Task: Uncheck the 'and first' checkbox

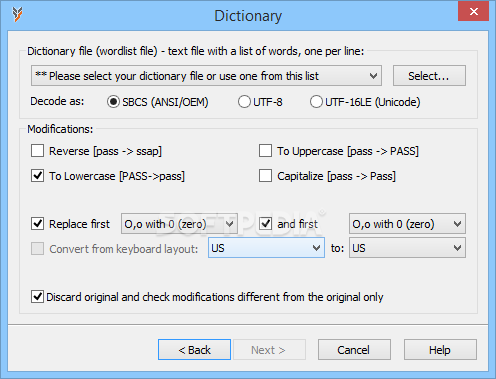Action: point(265,223)
